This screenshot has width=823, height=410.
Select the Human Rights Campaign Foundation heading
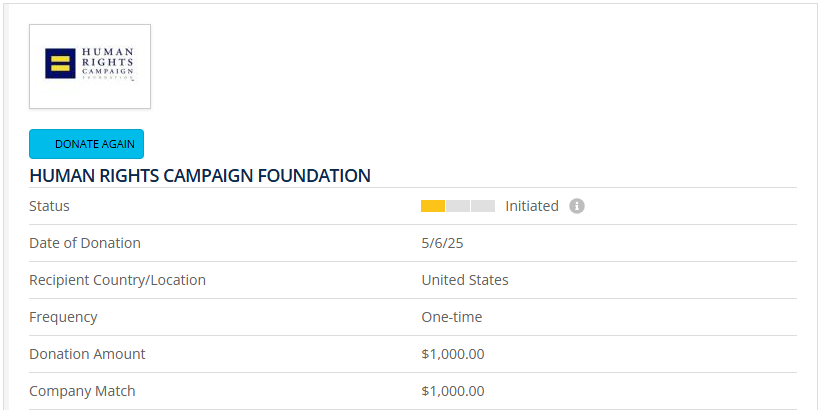(200, 176)
